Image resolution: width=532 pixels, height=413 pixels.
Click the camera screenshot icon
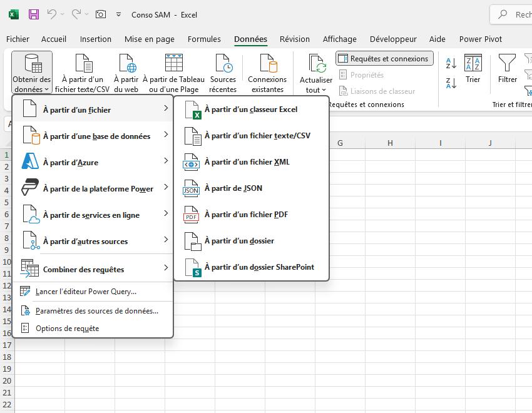tap(101, 14)
